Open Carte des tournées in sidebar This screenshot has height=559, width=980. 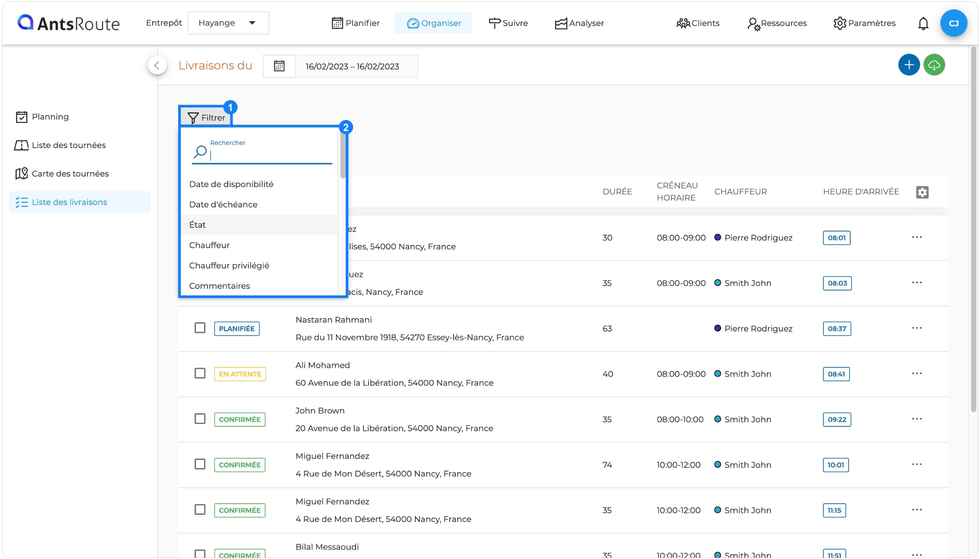[x=62, y=174]
